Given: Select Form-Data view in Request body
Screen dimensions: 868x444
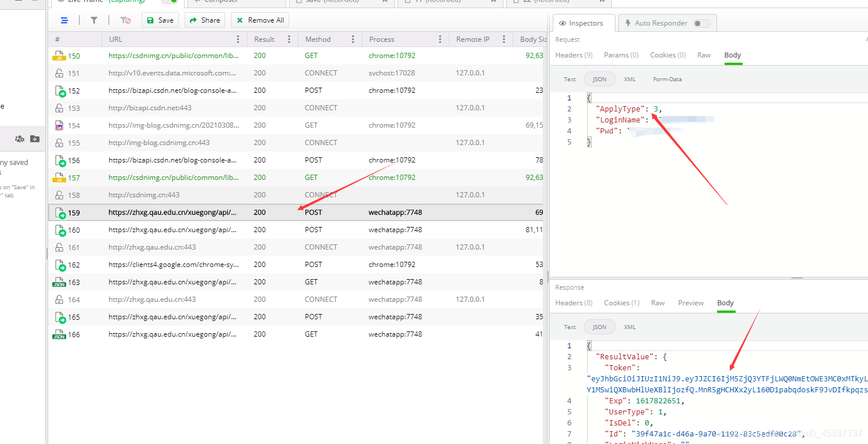Looking at the screenshot, I should (667, 79).
